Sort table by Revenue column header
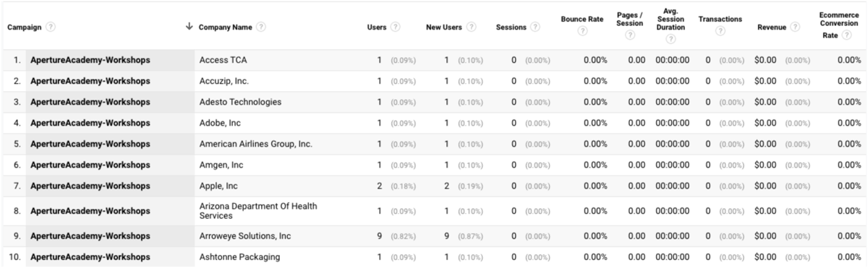Screen dimensions: 868x268 click(x=772, y=27)
